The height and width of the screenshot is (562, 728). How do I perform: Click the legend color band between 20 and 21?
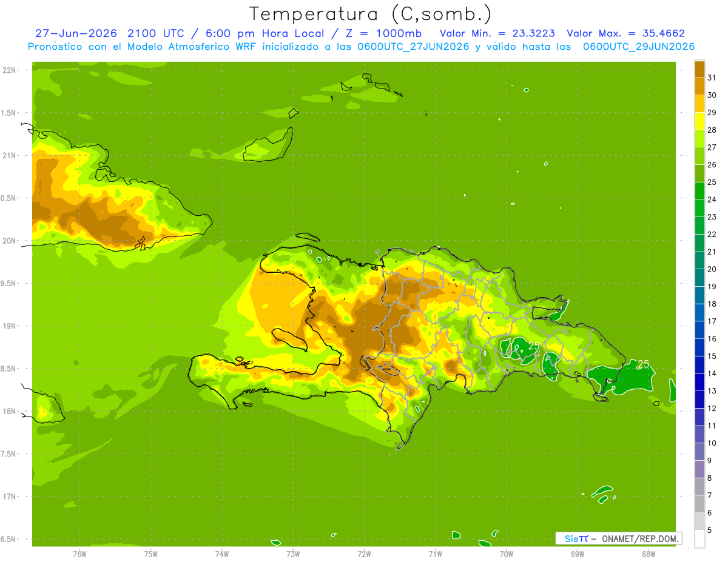coord(699,260)
